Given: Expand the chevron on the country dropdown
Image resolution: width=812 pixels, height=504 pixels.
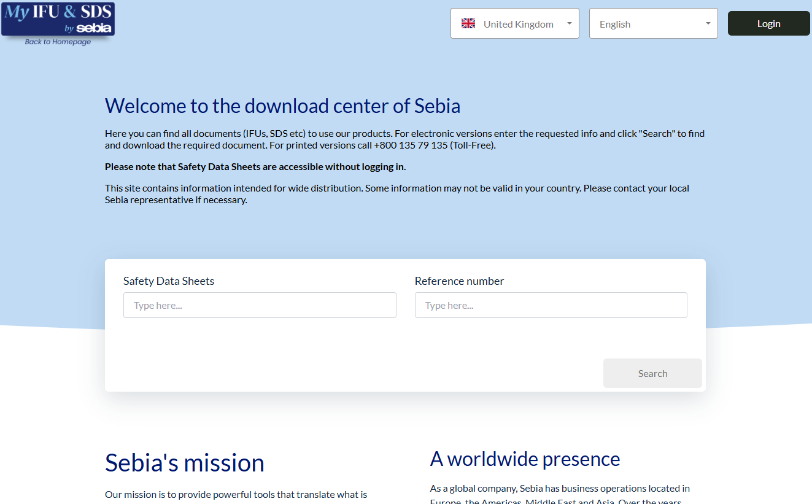Looking at the screenshot, I should point(568,23).
